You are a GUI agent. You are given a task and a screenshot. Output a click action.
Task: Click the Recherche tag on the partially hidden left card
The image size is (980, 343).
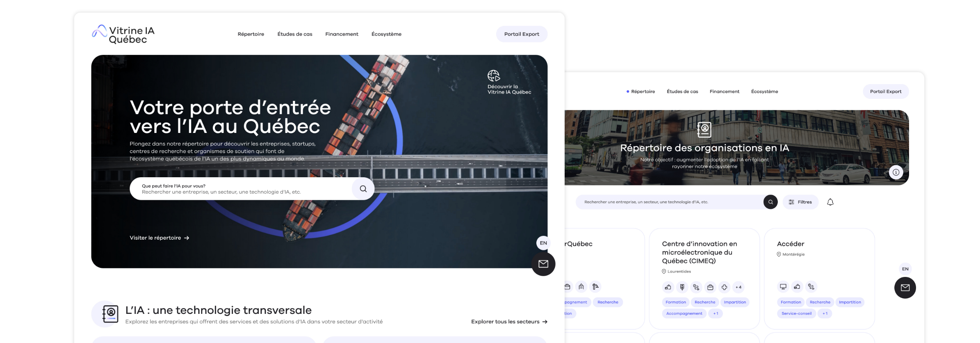pos(608,302)
